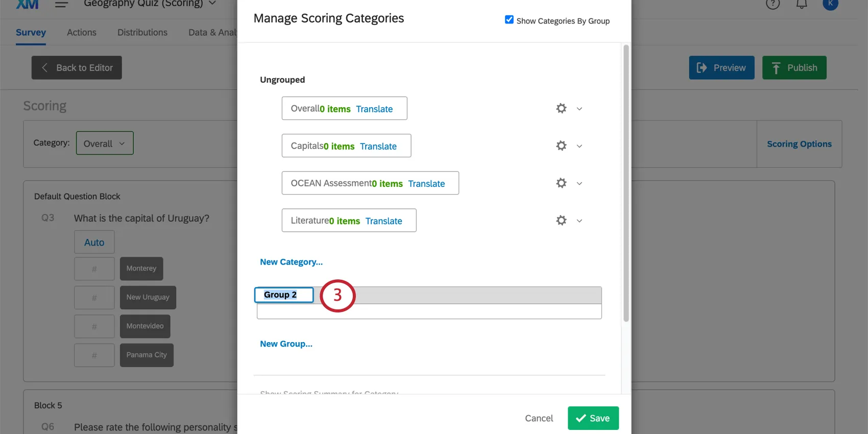The width and height of the screenshot is (868, 434).
Task: Click the back chevron beside Back to Editor
Action: pyautogui.click(x=45, y=67)
